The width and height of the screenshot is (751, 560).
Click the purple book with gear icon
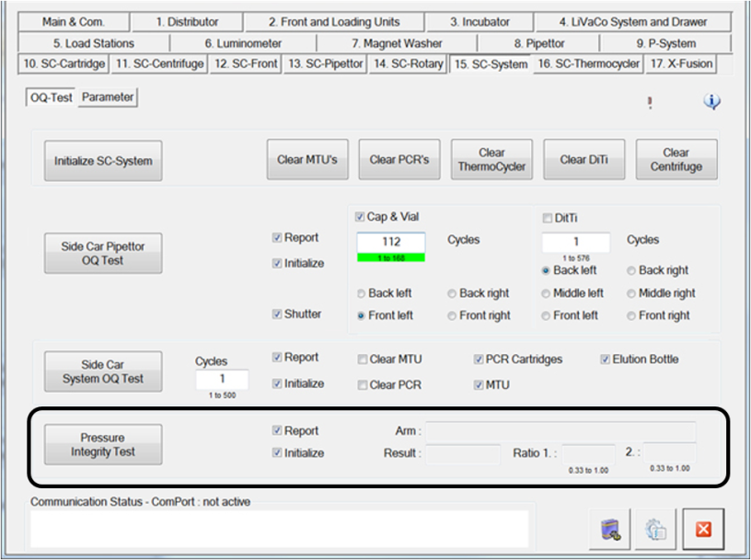click(x=608, y=529)
